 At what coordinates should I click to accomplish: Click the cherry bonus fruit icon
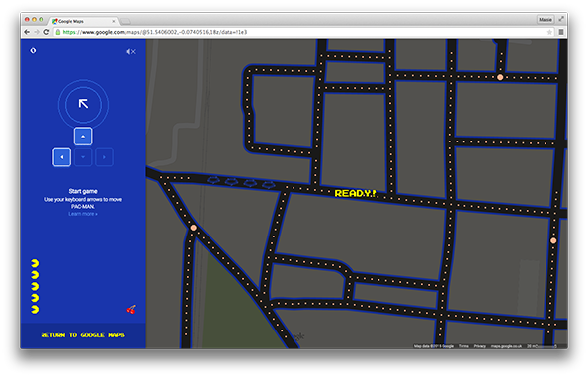coord(131,310)
